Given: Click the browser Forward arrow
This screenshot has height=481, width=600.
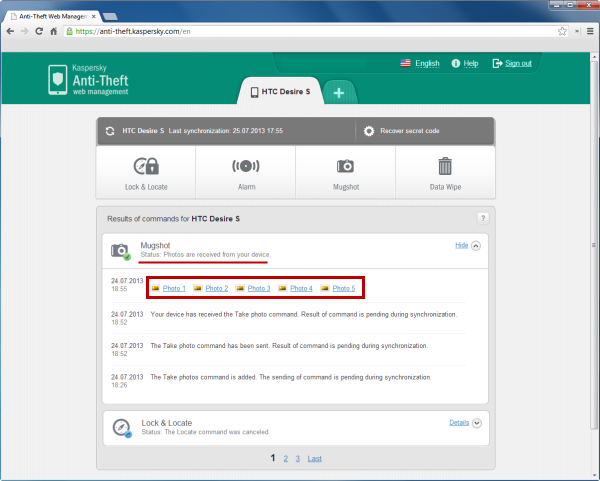Looking at the screenshot, I should tap(24, 31).
